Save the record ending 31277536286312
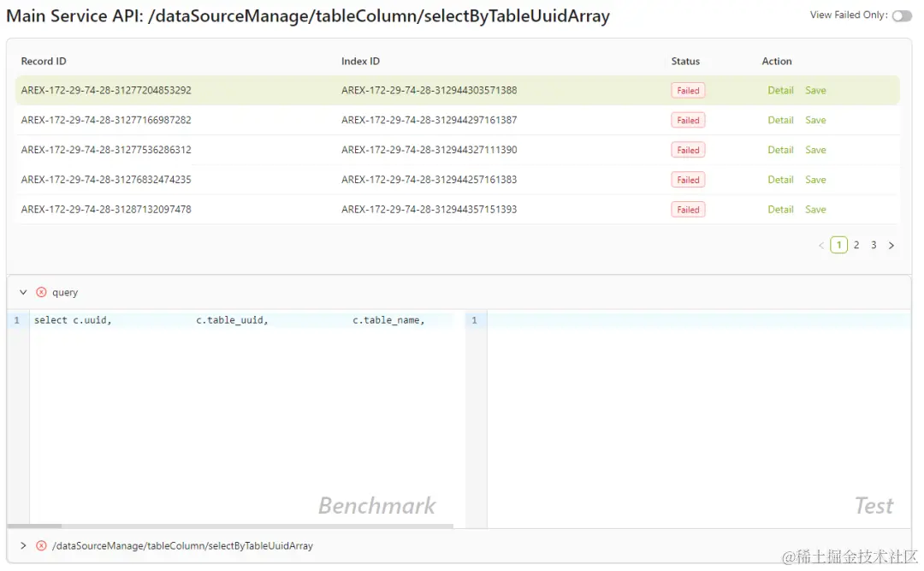This screenshot has width=924, height=571. tap(815, 150)
